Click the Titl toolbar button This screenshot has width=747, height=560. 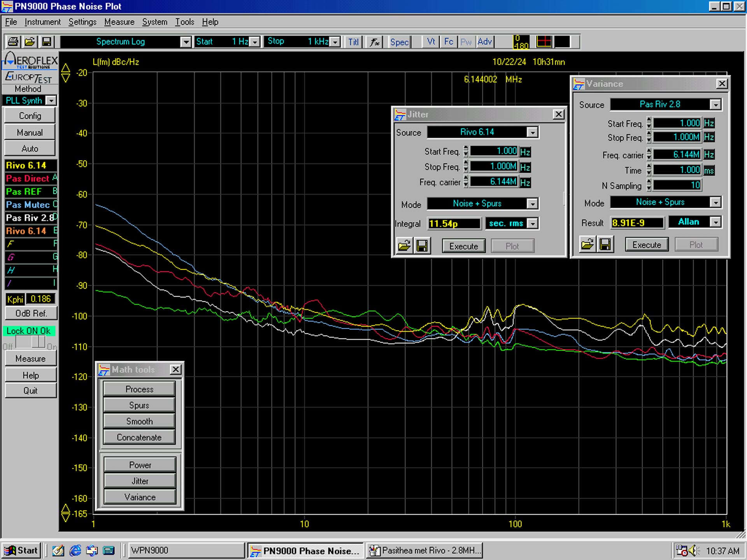click(353, 42)
